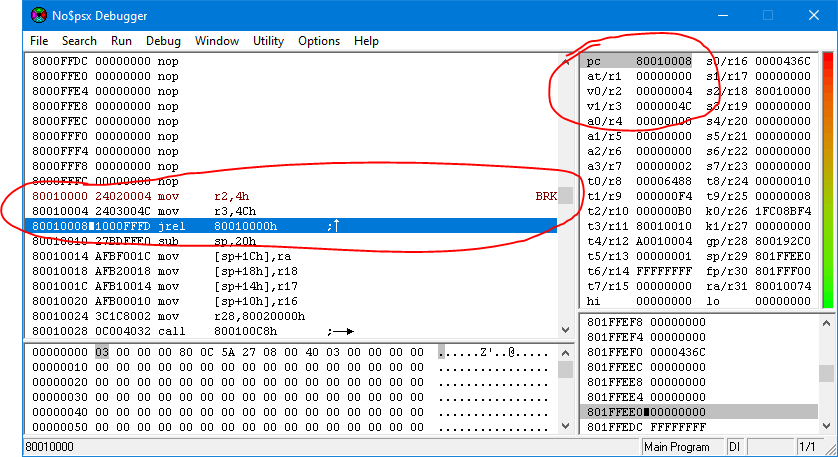This screenshot has height=457, width=838.
Task: Open the Help menu
Action: [366, 41]
